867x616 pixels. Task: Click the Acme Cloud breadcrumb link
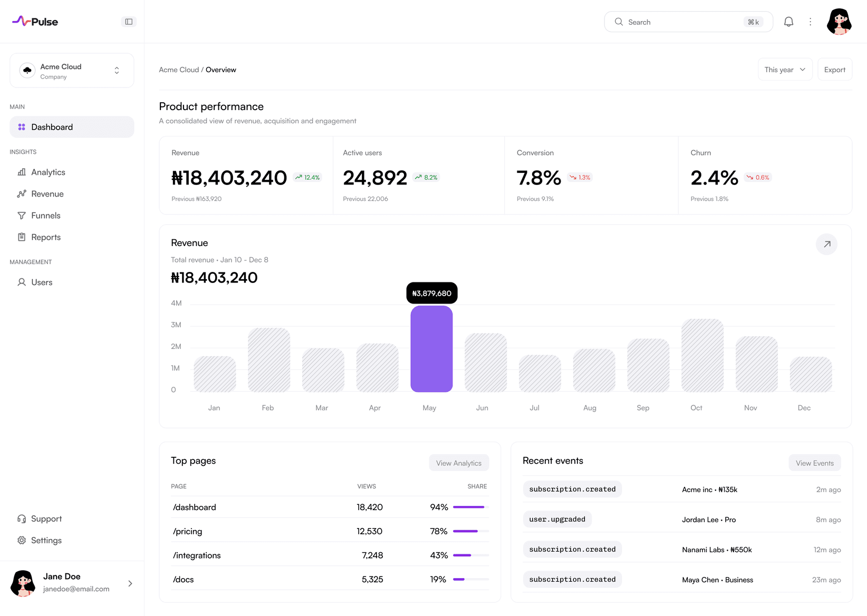(x=179, y=70)
